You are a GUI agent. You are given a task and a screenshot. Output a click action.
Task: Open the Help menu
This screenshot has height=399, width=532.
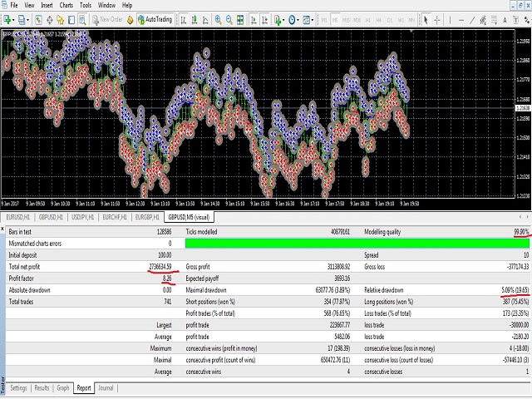(127, 5)
